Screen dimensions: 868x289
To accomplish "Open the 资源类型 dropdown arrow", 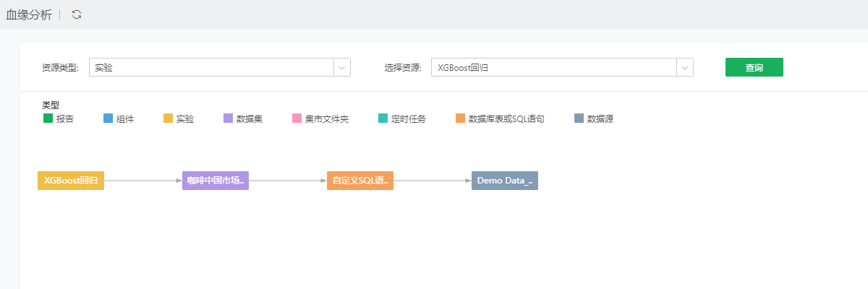I will pos(341,67).
